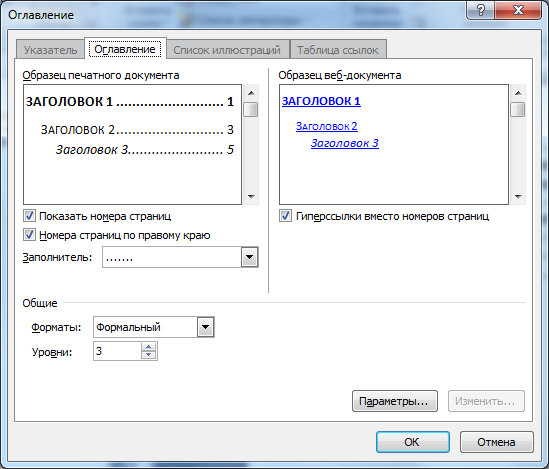Click the help question mark button
This screenshot has width=549, height=469.
pos(481,10)
